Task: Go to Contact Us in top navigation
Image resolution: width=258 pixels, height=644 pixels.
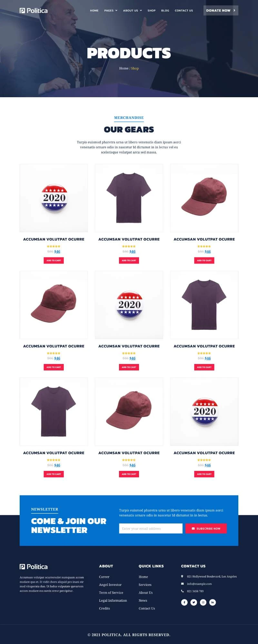Action: (x=184, y=10)
